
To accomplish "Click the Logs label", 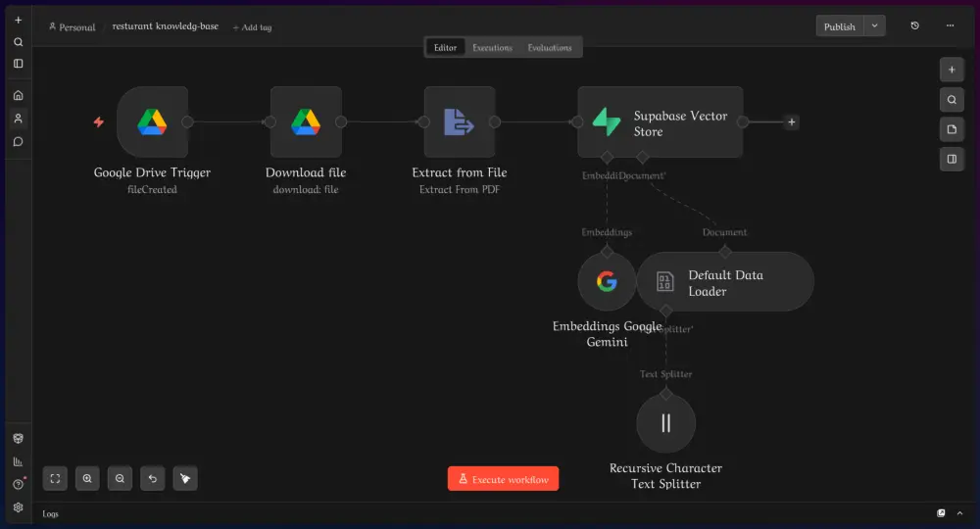I will pos(51,513).
